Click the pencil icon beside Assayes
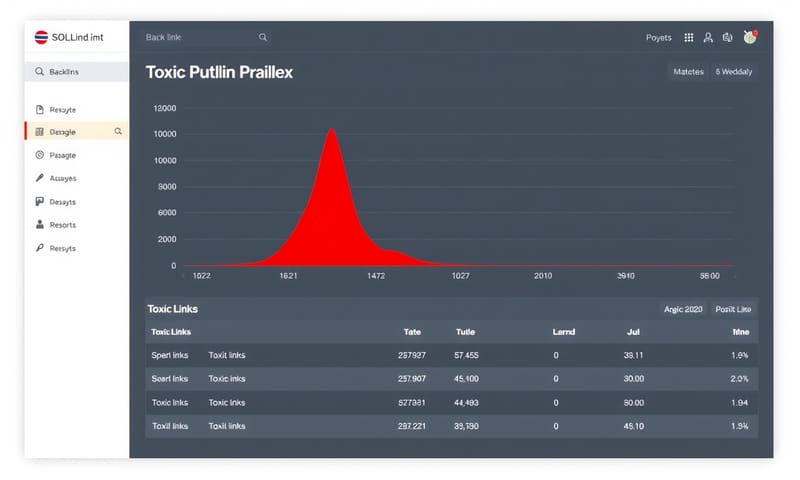This screenshot has width=800, height=480. [40, 178]
